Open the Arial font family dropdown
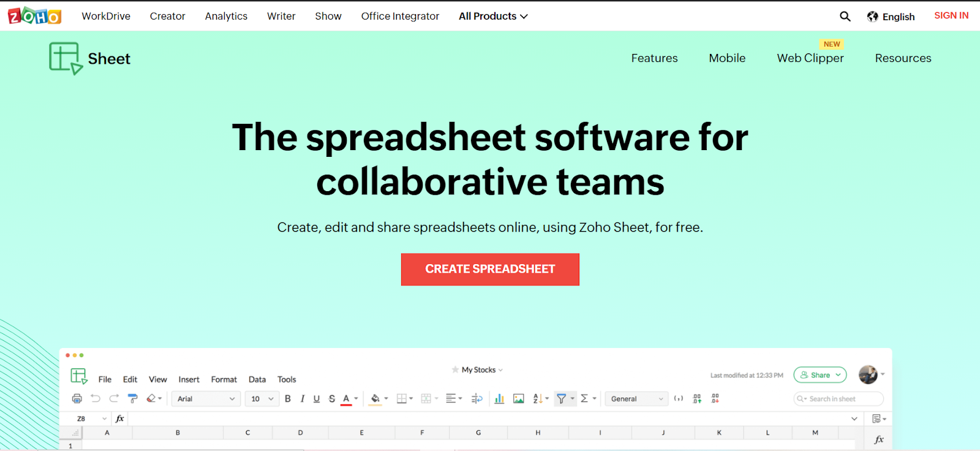The image size is (980, 451). coord(206,399)
